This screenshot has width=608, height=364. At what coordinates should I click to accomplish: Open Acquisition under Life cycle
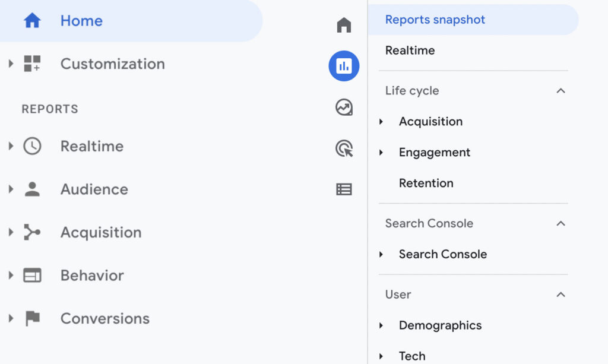point(431,122)
